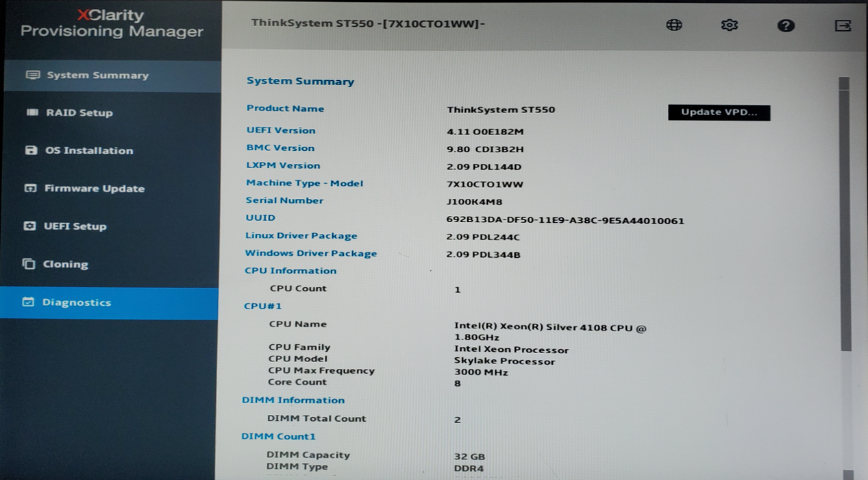Click the 3000 MHz max frequency value
Screen dimensions: 868x480
click(x=481, y=372)
